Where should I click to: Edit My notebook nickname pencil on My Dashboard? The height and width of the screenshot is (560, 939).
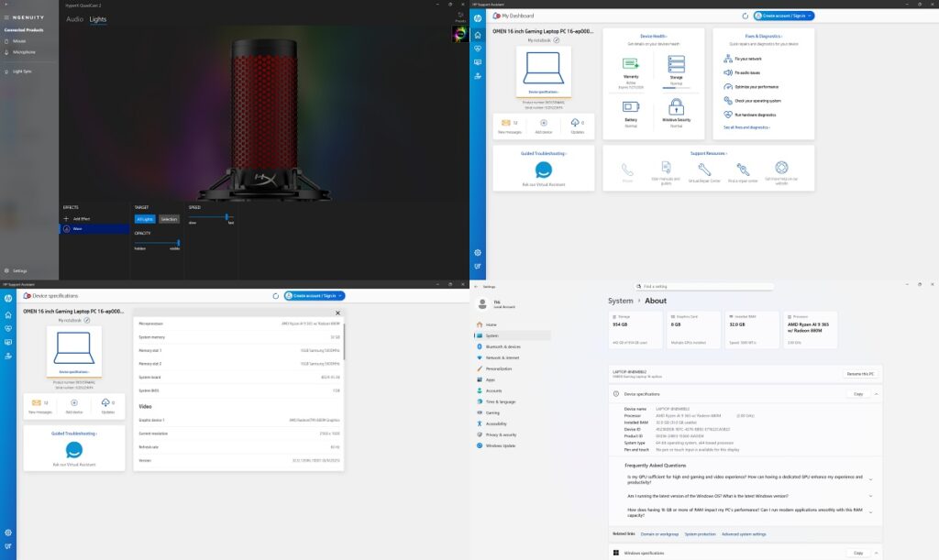pyautogui.click(x=557, y=40)
